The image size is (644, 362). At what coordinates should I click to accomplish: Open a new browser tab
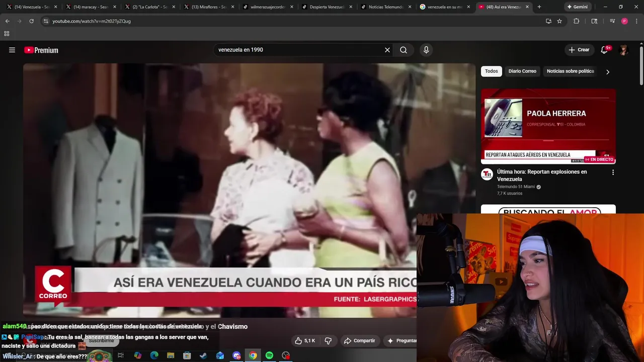[539, 7]
